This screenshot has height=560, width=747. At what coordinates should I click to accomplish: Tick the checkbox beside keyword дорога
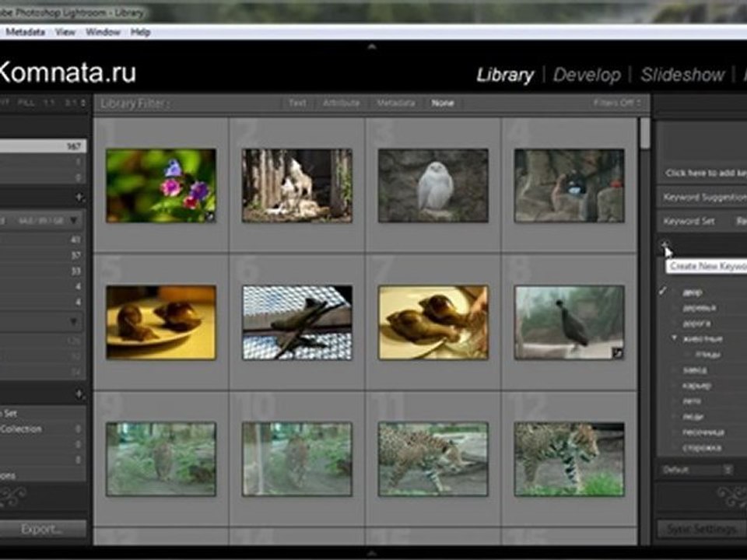[673, 324]
